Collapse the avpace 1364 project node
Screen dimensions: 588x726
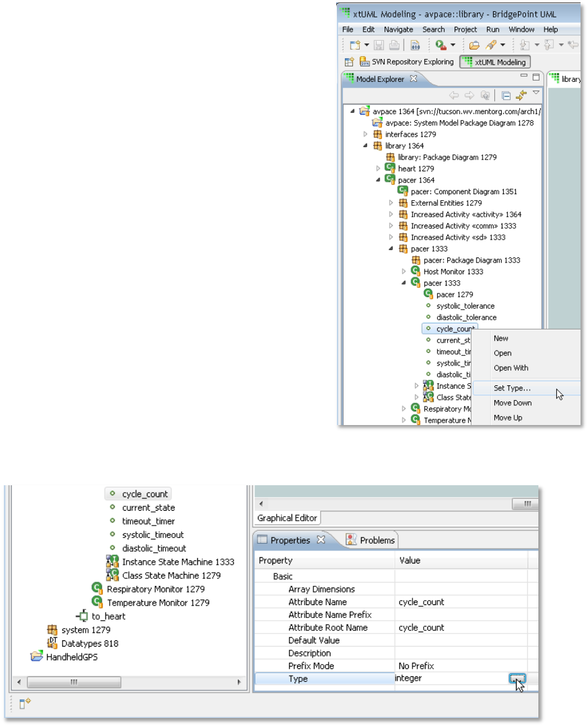click(352, 111)
